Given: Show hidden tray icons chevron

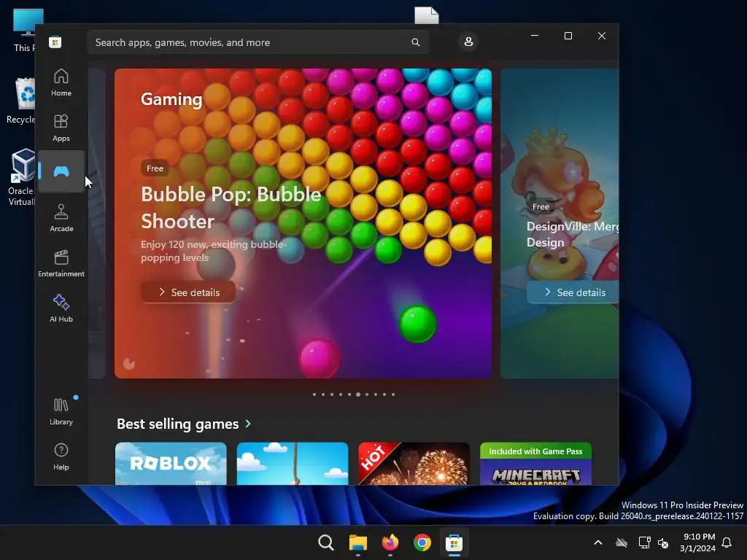Looking at the screenshot, I should pos(598,542).
